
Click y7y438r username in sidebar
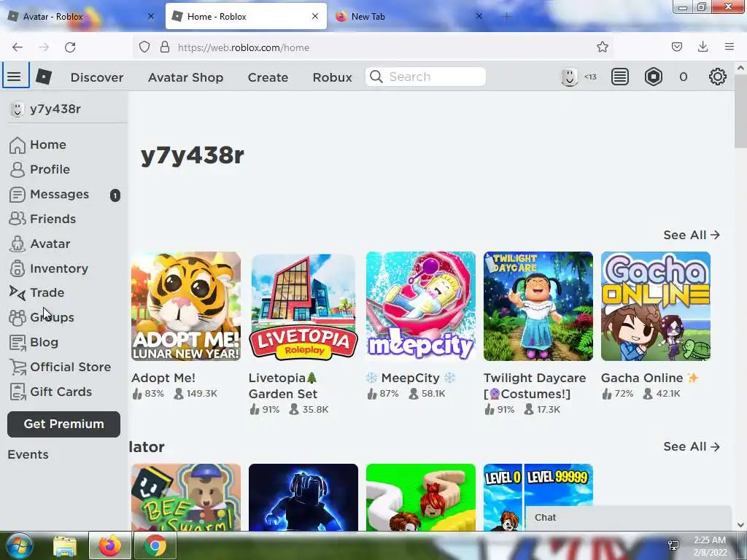55,109
